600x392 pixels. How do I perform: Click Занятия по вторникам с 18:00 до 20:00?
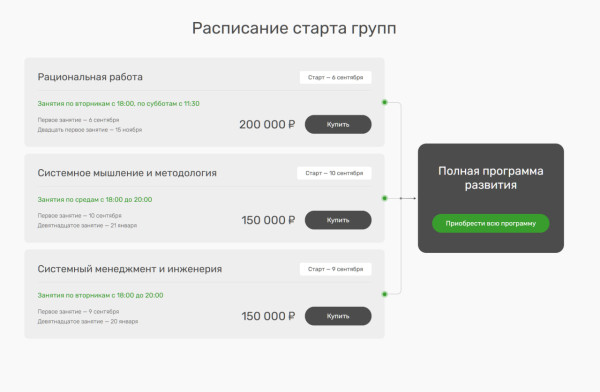[100, 295]
